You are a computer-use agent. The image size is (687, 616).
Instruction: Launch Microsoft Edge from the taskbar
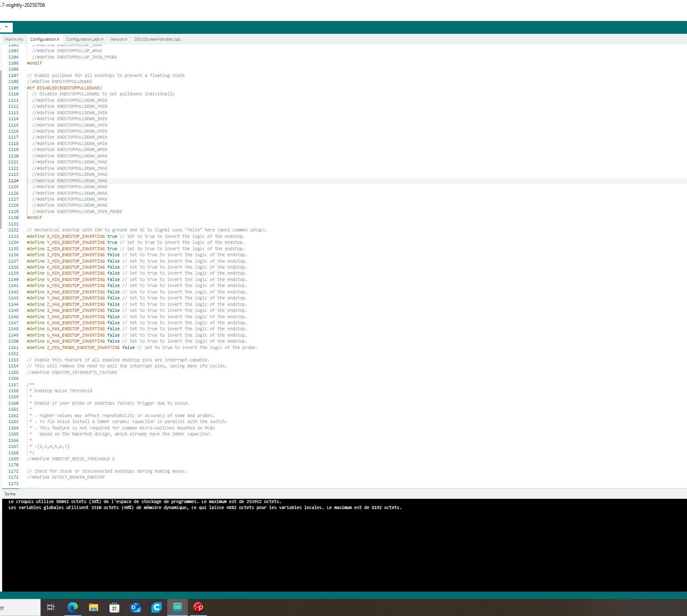(x=73, y=607)
